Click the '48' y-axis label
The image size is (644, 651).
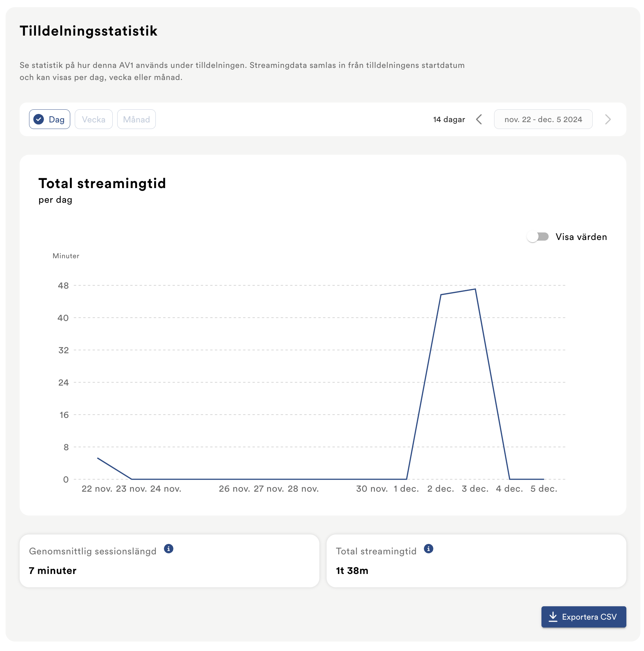63,285
